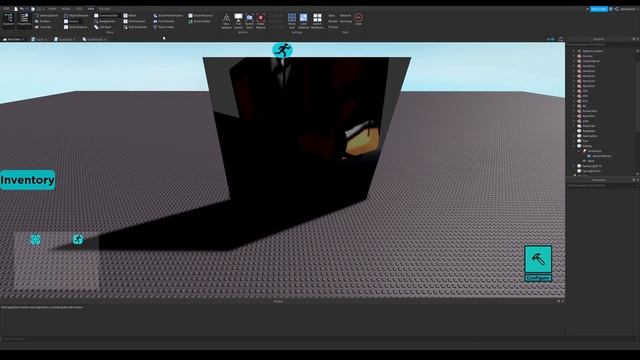The width and height of the screenshot is (640, 360).
Task: Start Video Record
Action: (x=261, y=21)
